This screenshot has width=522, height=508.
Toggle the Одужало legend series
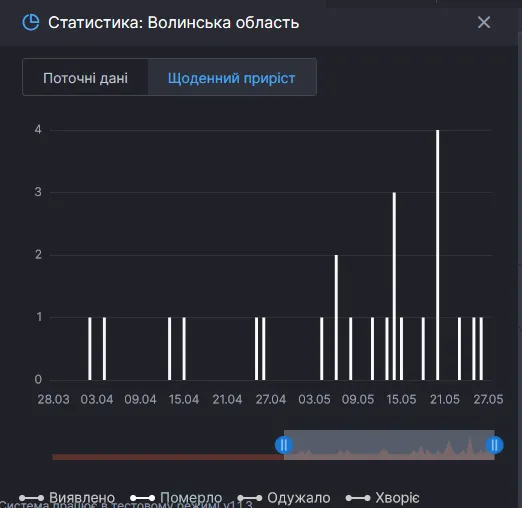pos(284,498)
